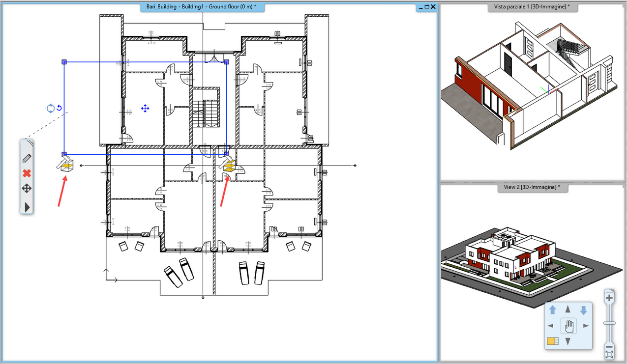Close the ground floor plan window
The height and width of the screenshot is (364, 627).
433,7
